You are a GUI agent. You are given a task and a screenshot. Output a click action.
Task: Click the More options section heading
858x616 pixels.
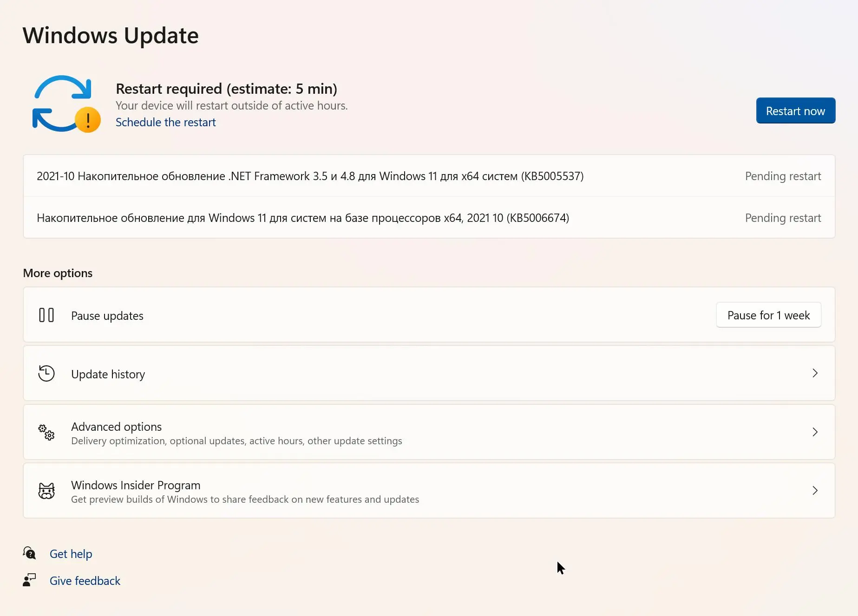coord(58,273)
